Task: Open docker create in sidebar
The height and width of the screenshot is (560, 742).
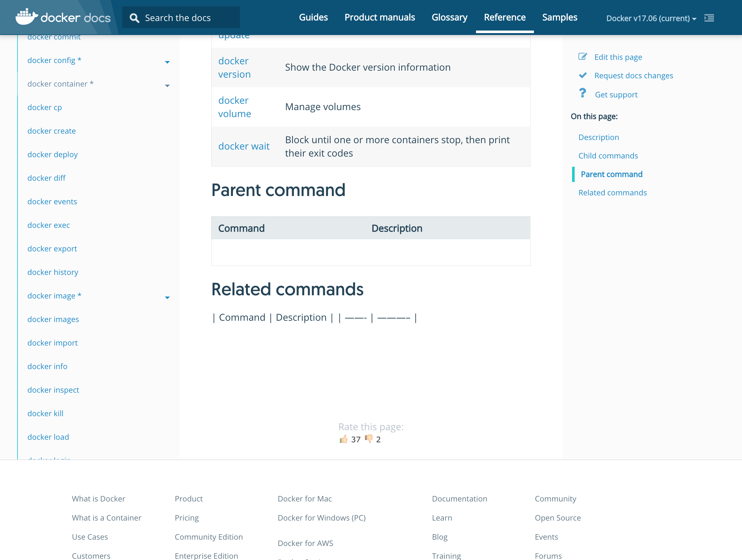Action: (x=52, y=131)
